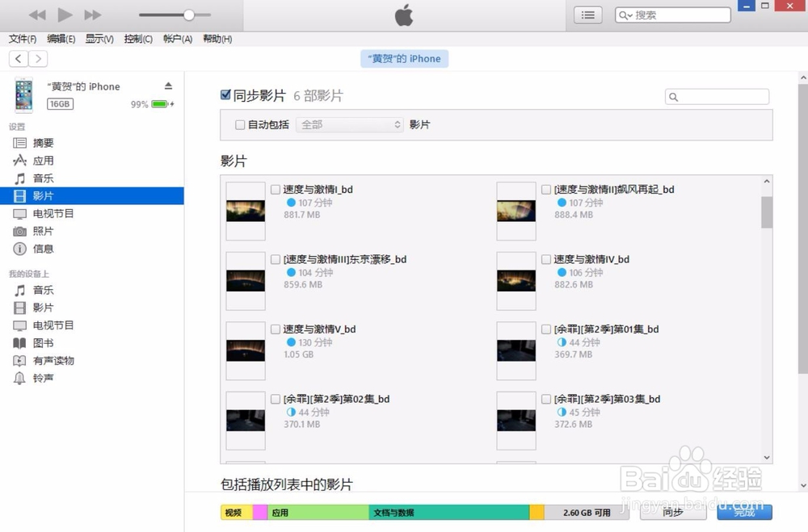This screenshot has width=808, height=532.
Task: Check [速度与激情III]东京漂移_bd movie
Action: (276, 260)
